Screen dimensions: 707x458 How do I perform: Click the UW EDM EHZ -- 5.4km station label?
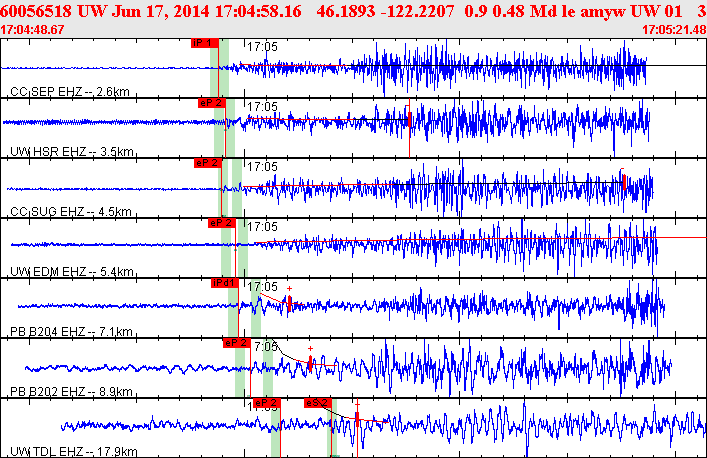point(72,272)
